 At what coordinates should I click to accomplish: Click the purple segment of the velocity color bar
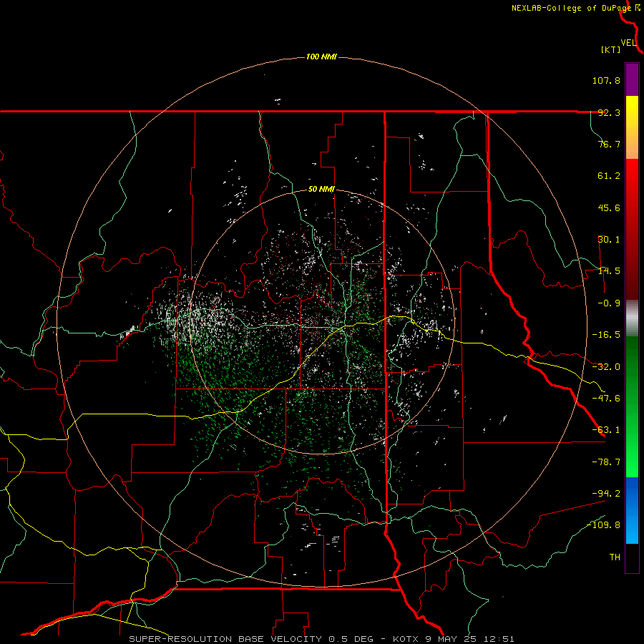click(632, 80)
